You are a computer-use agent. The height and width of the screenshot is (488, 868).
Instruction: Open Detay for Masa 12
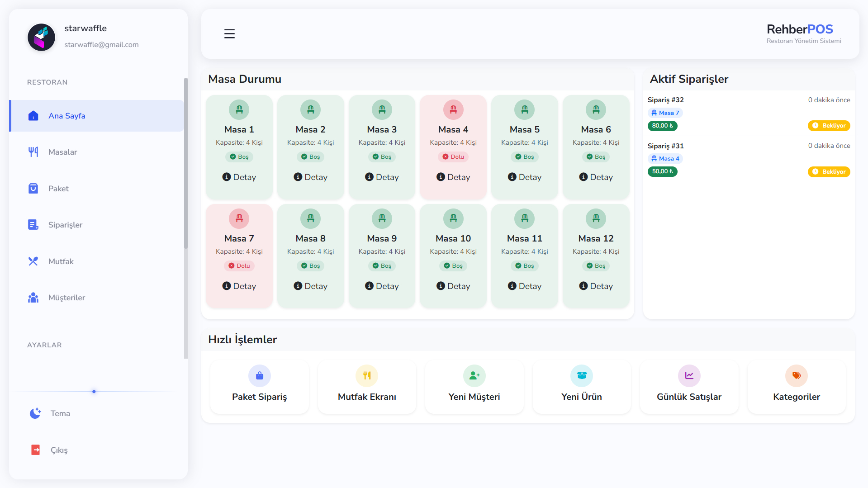tap(596, 286)
